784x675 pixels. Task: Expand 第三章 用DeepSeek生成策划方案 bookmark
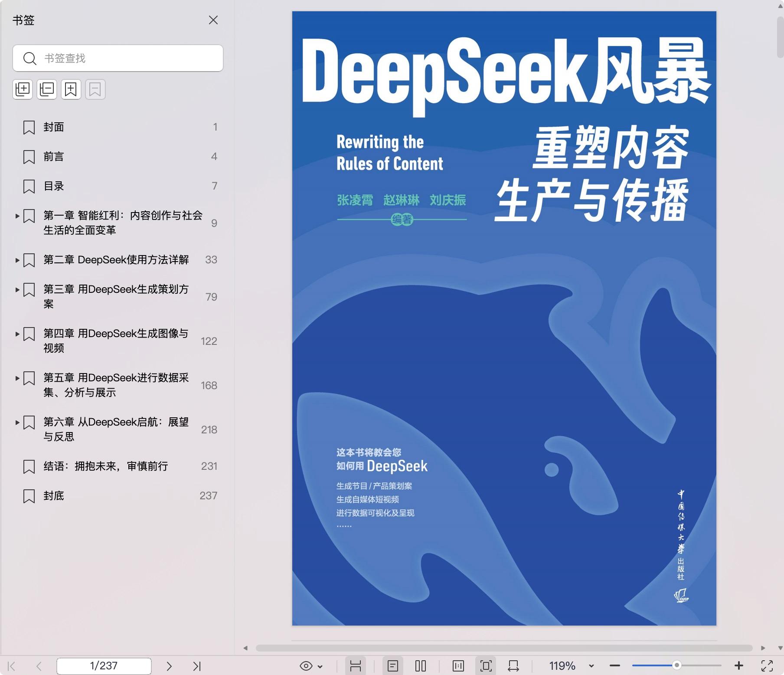(17, 289)
